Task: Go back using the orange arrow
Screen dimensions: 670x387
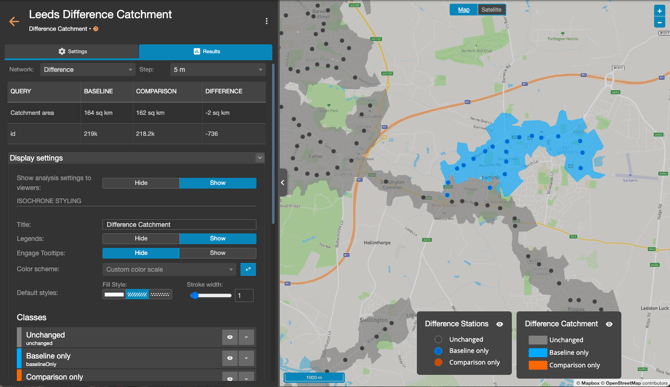Action: point(14,21)
